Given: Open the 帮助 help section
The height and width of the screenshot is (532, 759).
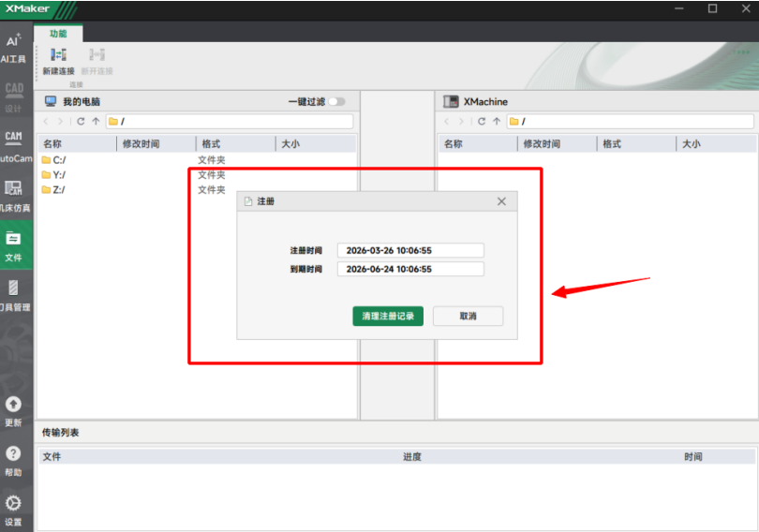Looking at the screenshot, I should tap(14, 459).
